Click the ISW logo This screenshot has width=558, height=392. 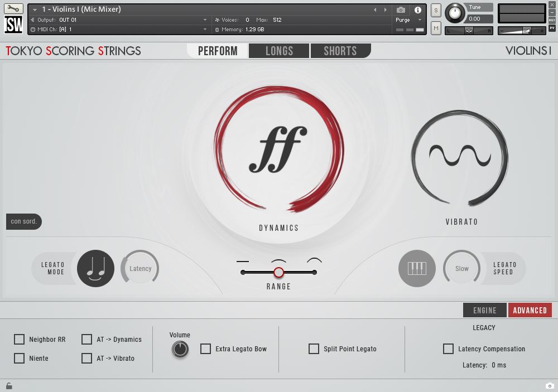click(13, 25)
